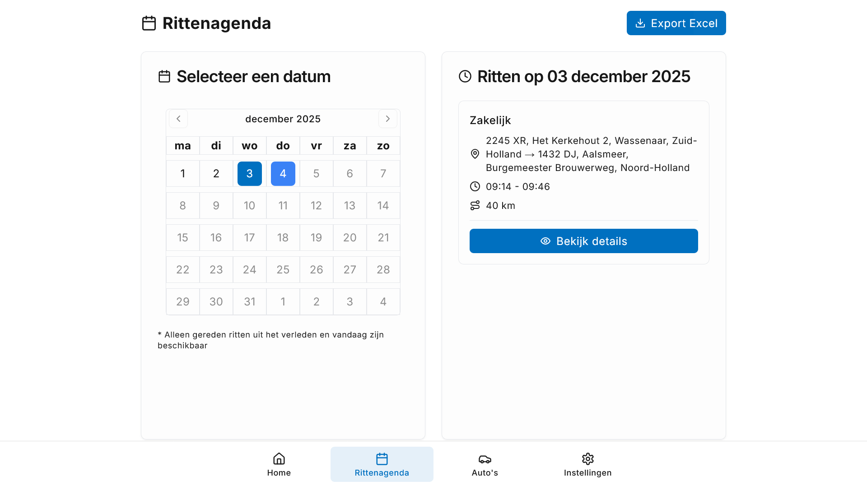Click the clock icon beside 09:14 - 09:46
The height and width of the screenshot is (504, 867).
pyautogui.click(x=475, y=186)
